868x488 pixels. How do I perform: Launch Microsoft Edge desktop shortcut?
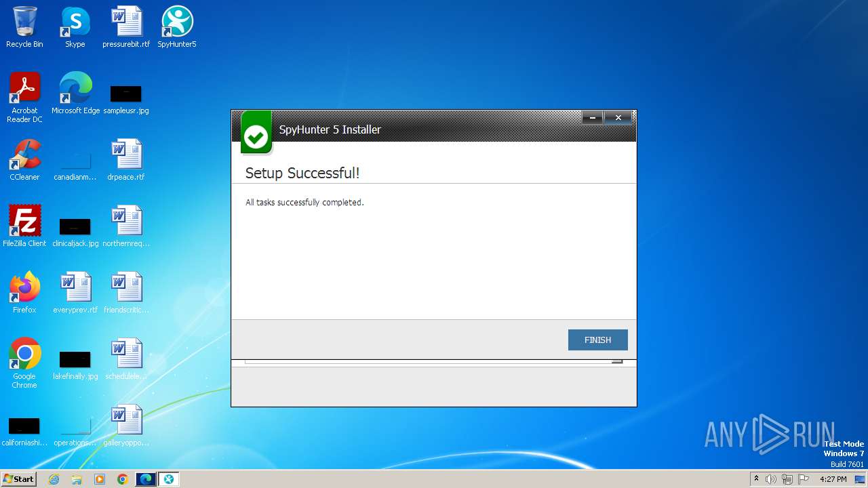(x=75, y=94)
